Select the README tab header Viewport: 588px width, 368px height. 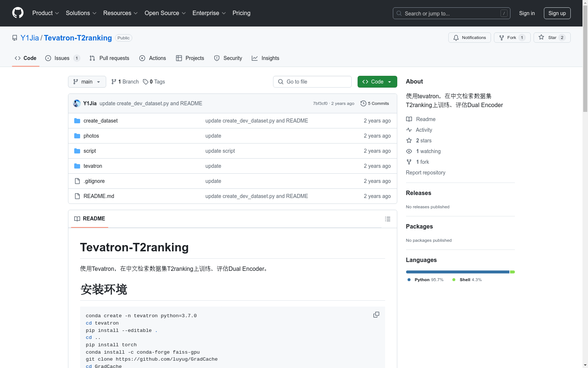click(90, 219)
